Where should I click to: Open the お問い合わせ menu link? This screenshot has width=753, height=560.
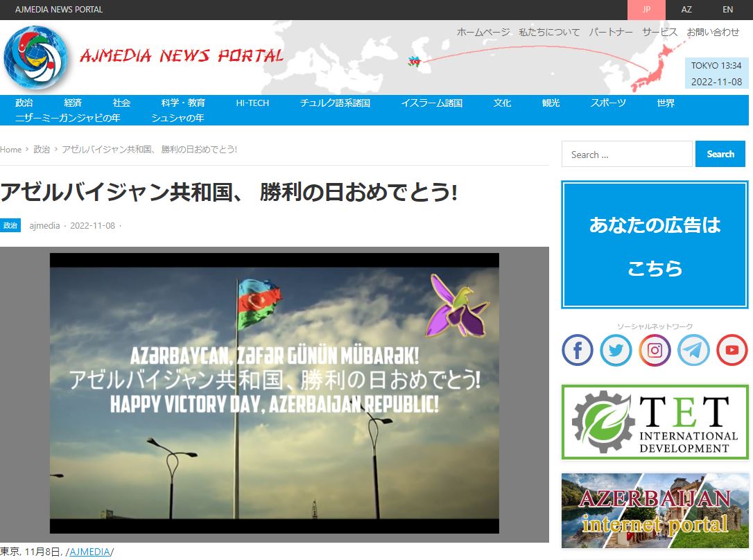[713, 32]
